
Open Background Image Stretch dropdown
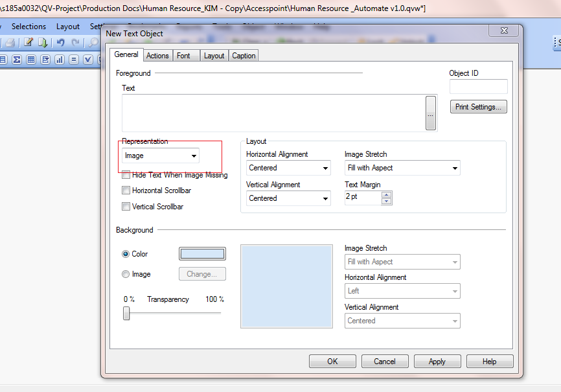402,262
